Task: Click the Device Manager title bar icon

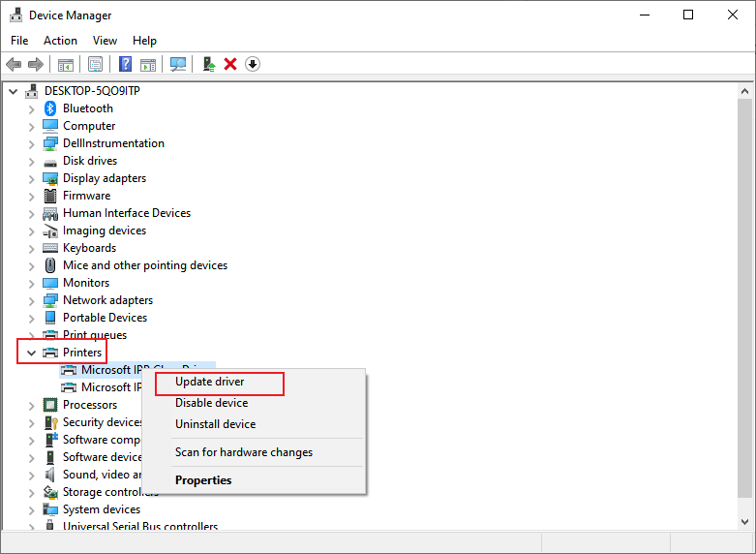Action: [x=15, y=15]
